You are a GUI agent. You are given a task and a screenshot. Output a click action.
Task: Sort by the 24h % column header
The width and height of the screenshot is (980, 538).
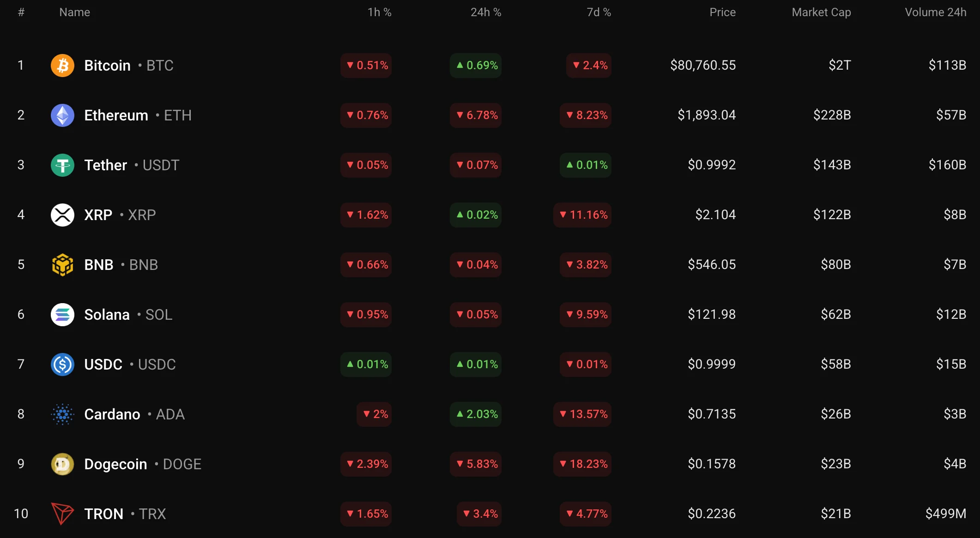pyautogui.click(x=485, y=12)
